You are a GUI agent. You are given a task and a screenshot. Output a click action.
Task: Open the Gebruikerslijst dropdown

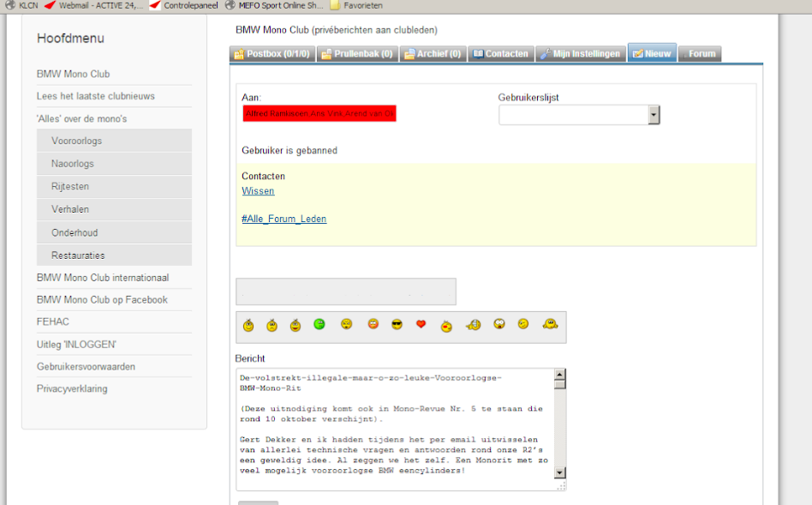579,115
